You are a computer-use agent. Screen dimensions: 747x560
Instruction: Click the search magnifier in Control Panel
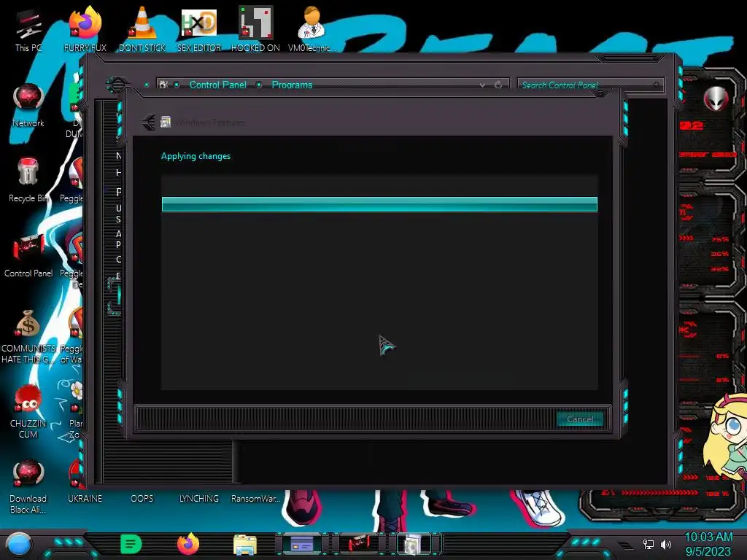657,85
